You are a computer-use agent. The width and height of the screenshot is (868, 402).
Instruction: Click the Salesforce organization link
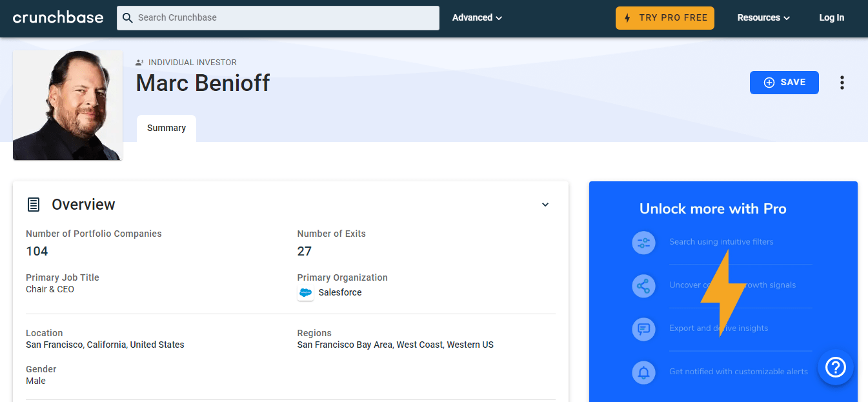coord(339,292)
